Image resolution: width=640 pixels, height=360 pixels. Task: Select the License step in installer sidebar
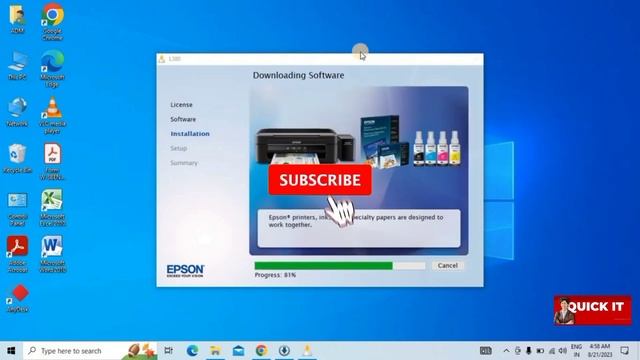(x=181, y=105)
